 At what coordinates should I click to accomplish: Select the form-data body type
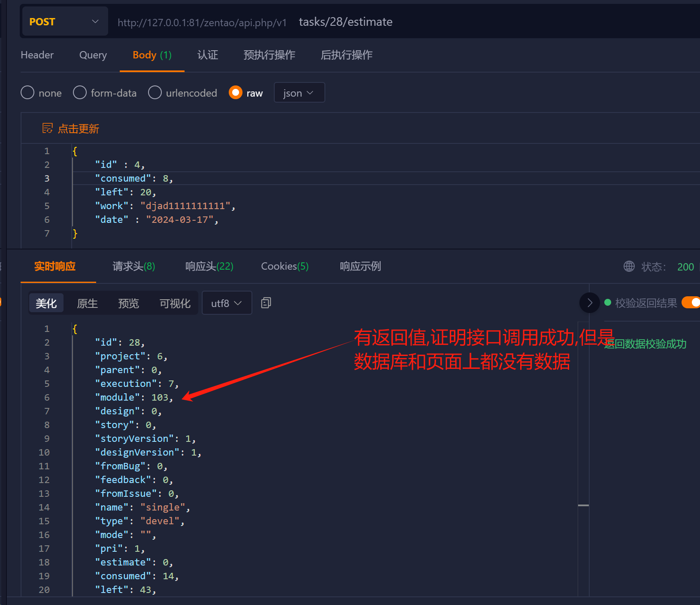[x=80, y=93]
